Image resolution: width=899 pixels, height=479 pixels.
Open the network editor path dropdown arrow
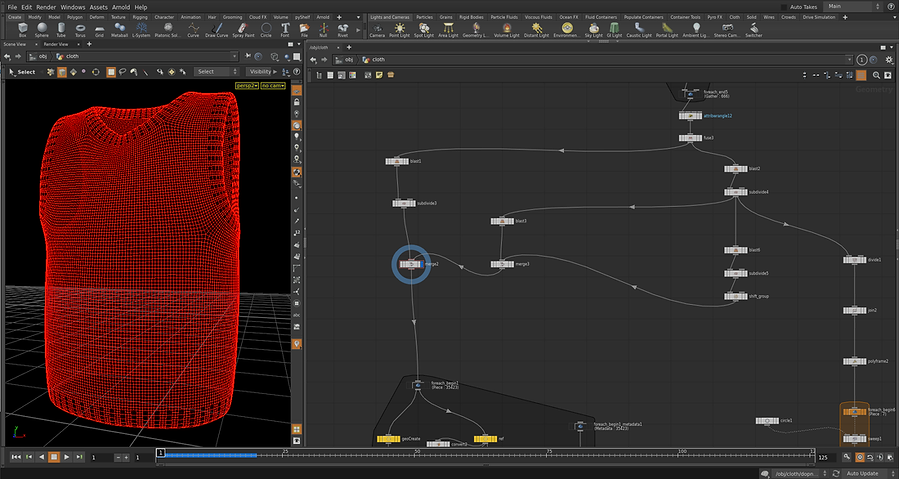[x=849, y=60]
